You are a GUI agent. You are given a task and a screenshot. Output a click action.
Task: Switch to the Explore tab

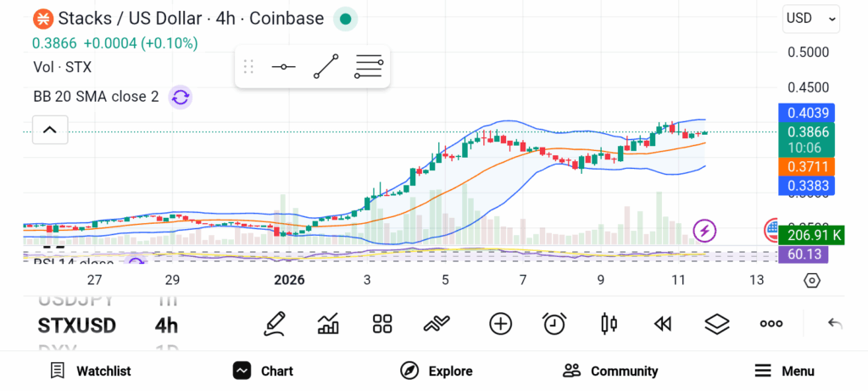pos(437,371)
